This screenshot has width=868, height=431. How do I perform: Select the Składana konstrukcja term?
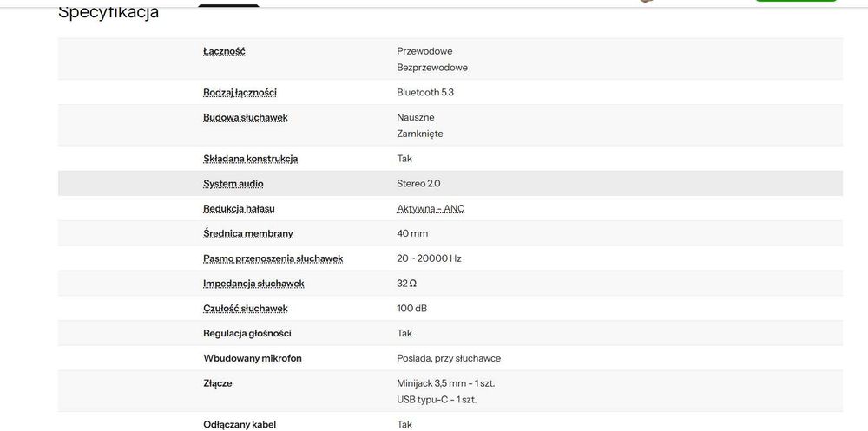click(250, 159)
